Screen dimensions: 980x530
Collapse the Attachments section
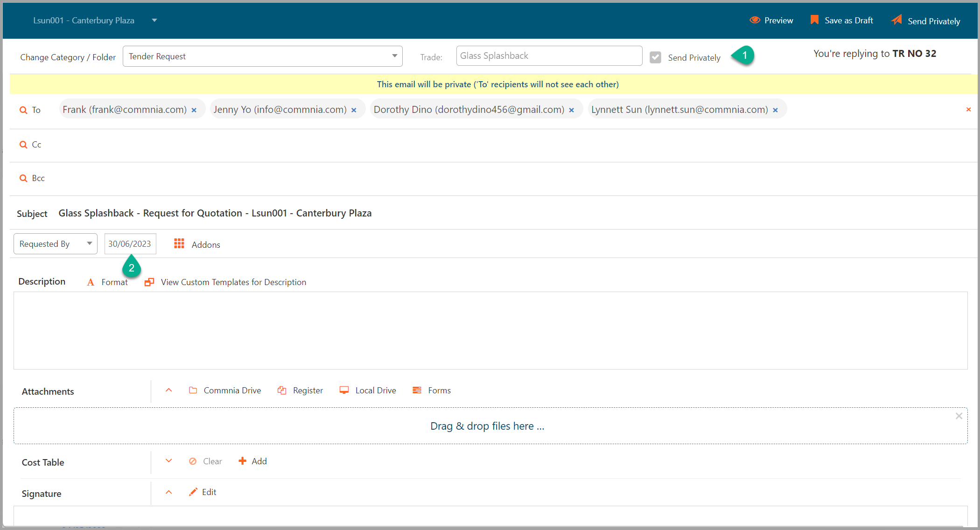click(169, 390)
